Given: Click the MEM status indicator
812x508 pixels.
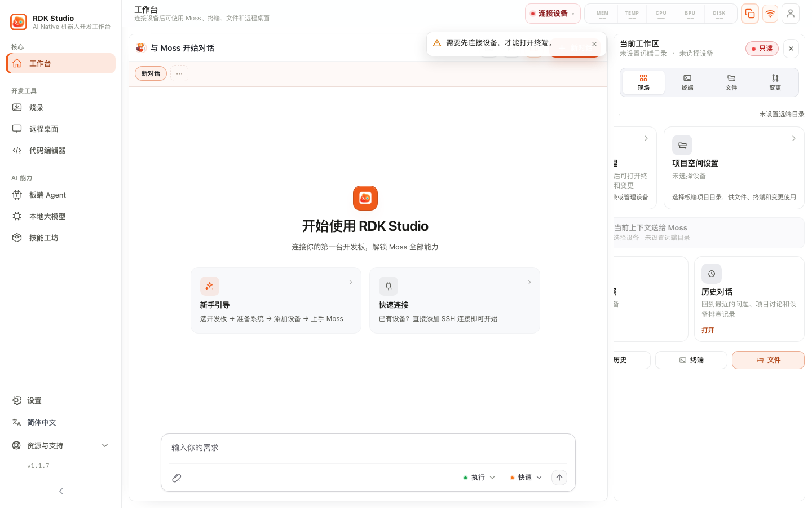Looking at the screenshot, I should [x=602, y=15].
